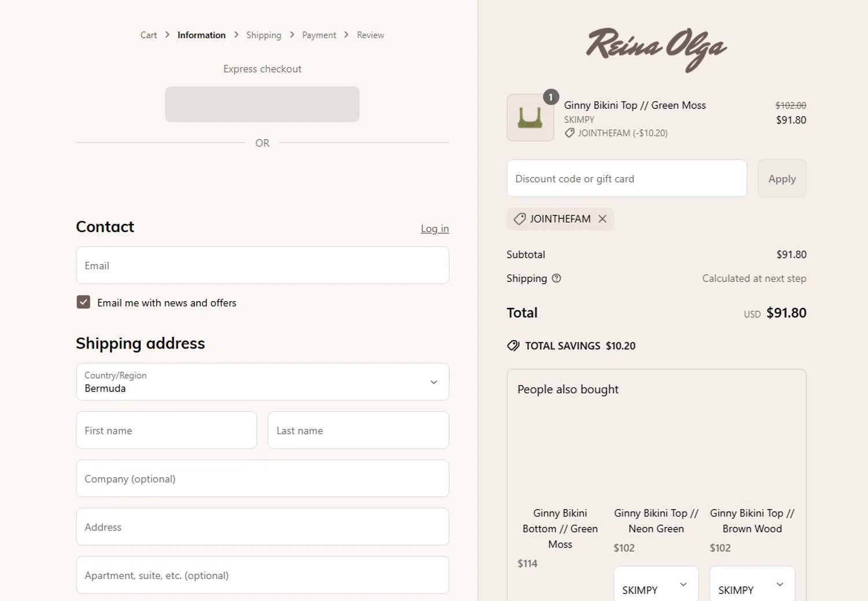Focus the First name field

pyautogui.click(x=167, y=430)
